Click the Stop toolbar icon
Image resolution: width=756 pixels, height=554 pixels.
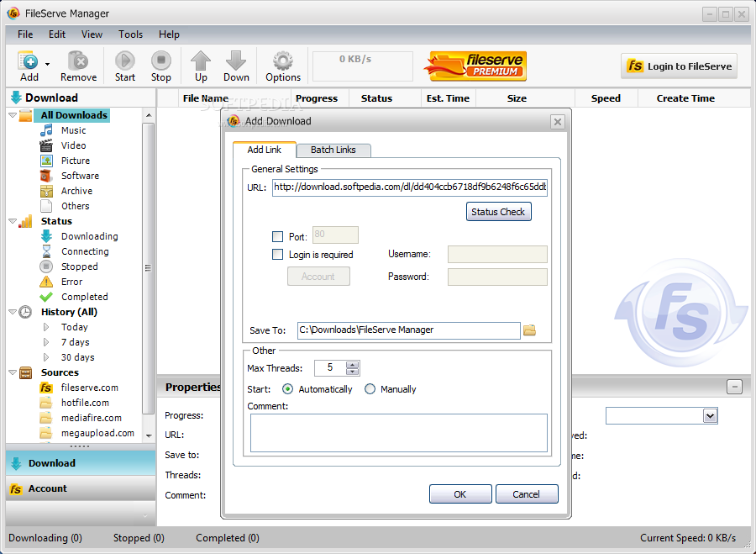pyautogui.click(x=161, y=61)
